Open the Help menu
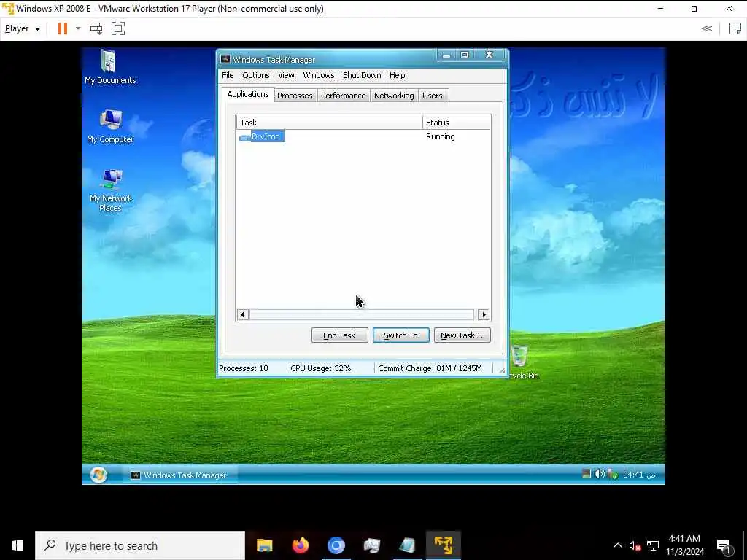 (398, 75)
